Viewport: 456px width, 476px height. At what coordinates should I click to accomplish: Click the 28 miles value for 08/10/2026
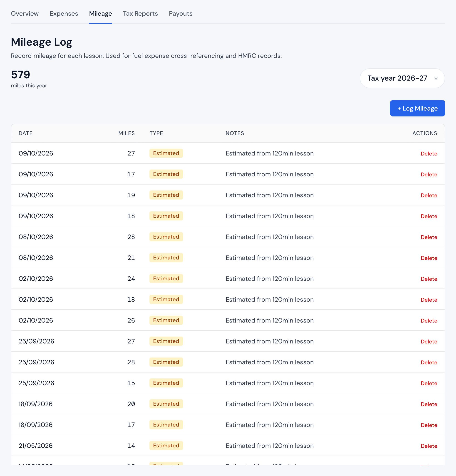[x=131, y=237]
